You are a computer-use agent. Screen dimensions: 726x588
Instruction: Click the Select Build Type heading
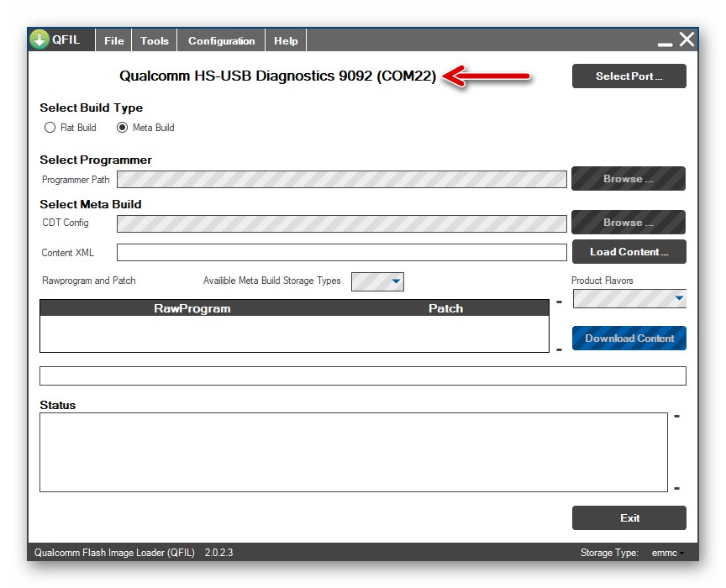point(92,108)
